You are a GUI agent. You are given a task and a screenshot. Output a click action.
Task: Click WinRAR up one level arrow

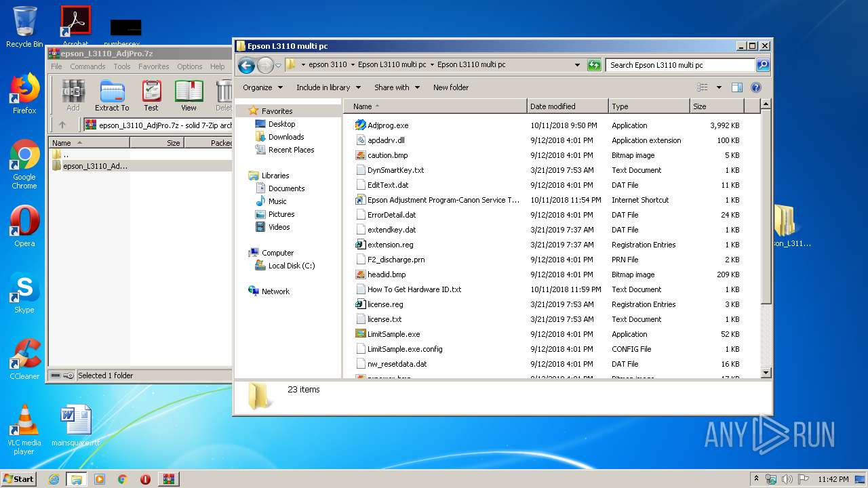click(x=62, y=125)
